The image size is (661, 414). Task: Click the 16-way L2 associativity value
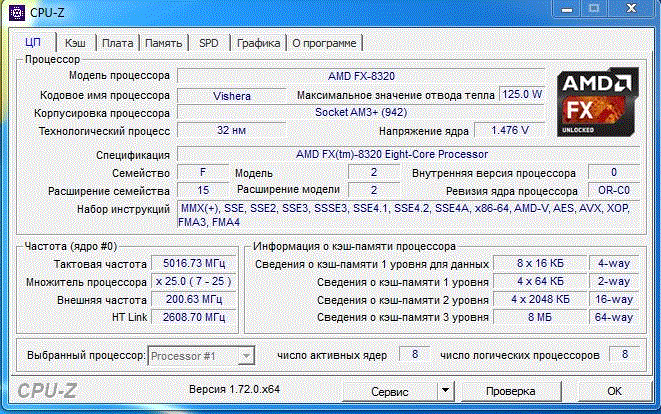(614, 299)
